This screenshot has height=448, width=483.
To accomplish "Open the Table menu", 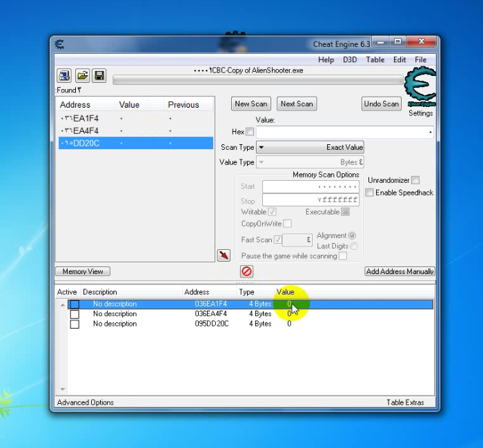I will click(x=375, y=60).
